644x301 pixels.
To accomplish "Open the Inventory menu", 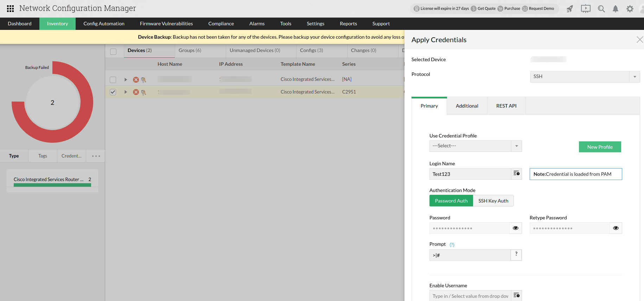I will [57, 24].
